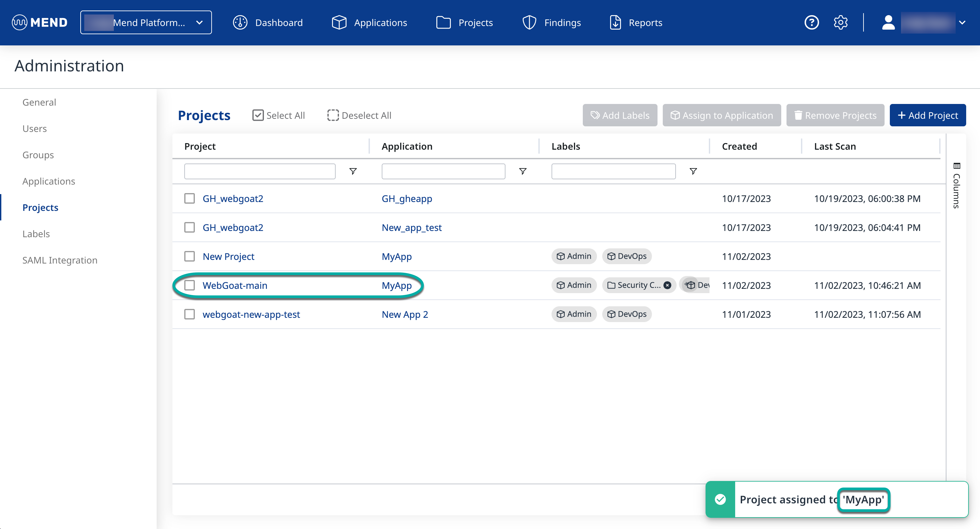Go to the Labels administration section
The height and width of the screenshot is (529, 980).
point(36,234)
